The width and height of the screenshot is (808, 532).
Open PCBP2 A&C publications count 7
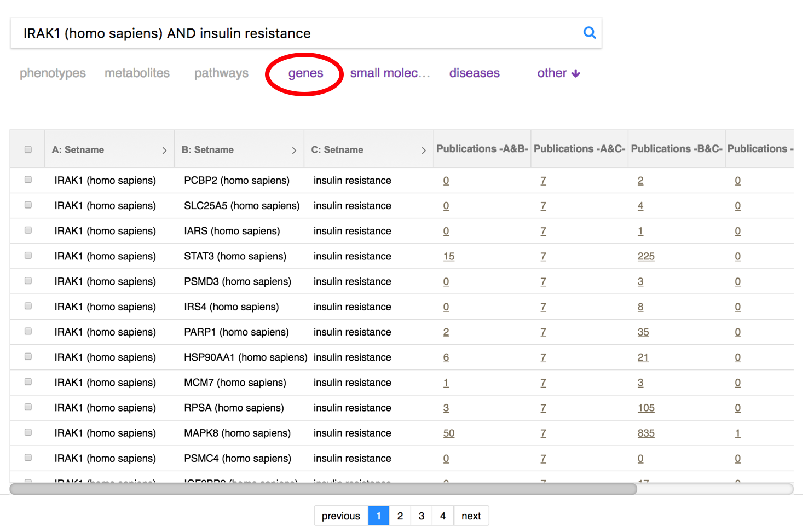click(x=543, y=181)
